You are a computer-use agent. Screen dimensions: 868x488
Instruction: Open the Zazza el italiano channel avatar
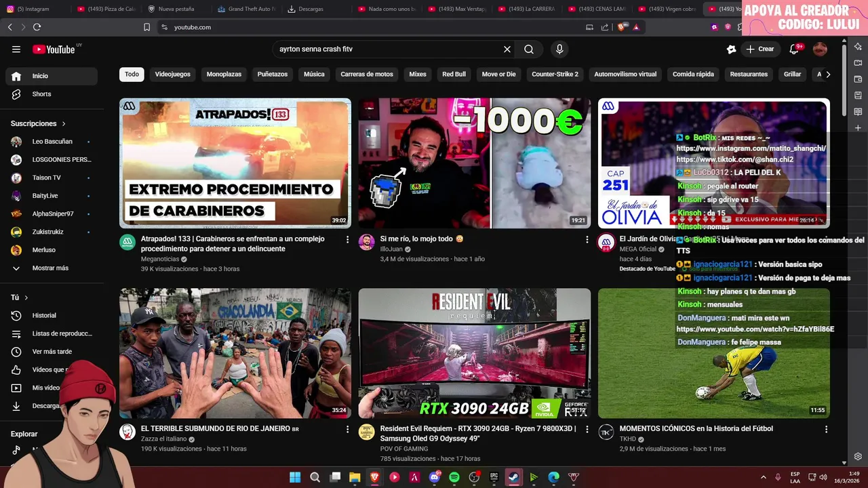pyautogui.click(x=127, y=432)
